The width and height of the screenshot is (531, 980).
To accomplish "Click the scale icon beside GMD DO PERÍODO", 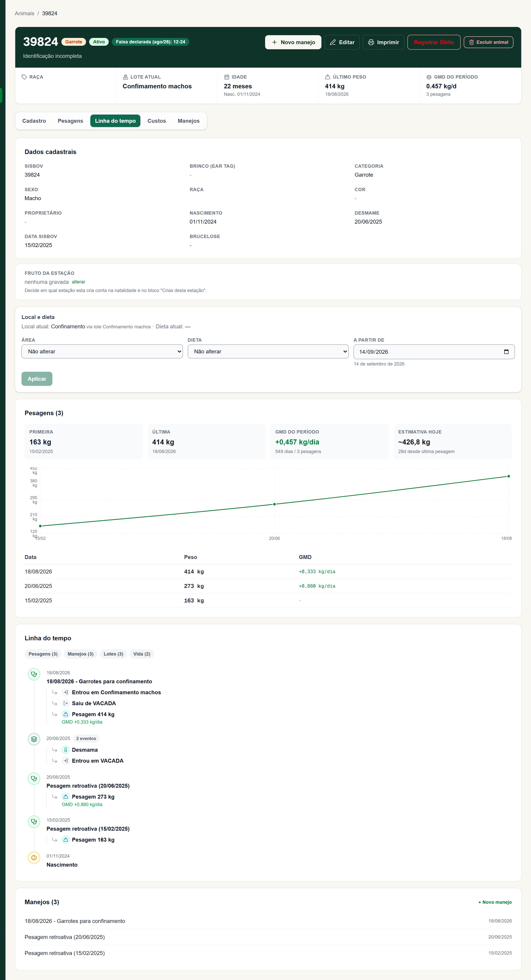I will pos(429,77).
